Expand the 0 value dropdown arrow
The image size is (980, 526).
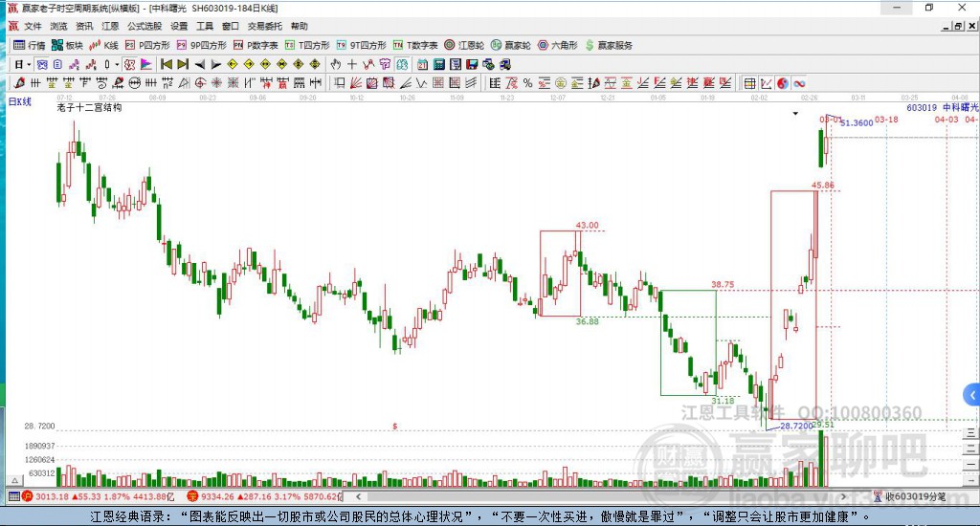coord(117,65)
